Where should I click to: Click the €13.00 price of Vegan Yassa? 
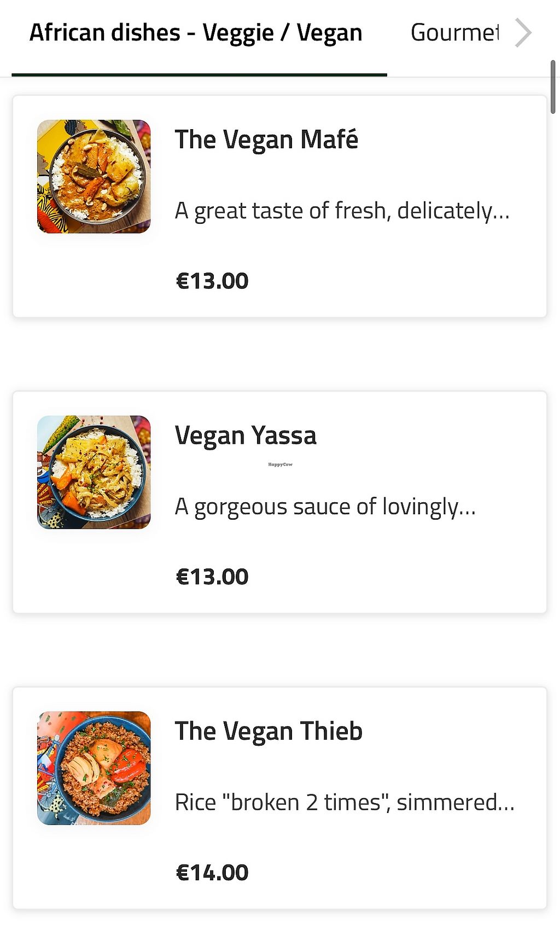click(x=212, y=577)
